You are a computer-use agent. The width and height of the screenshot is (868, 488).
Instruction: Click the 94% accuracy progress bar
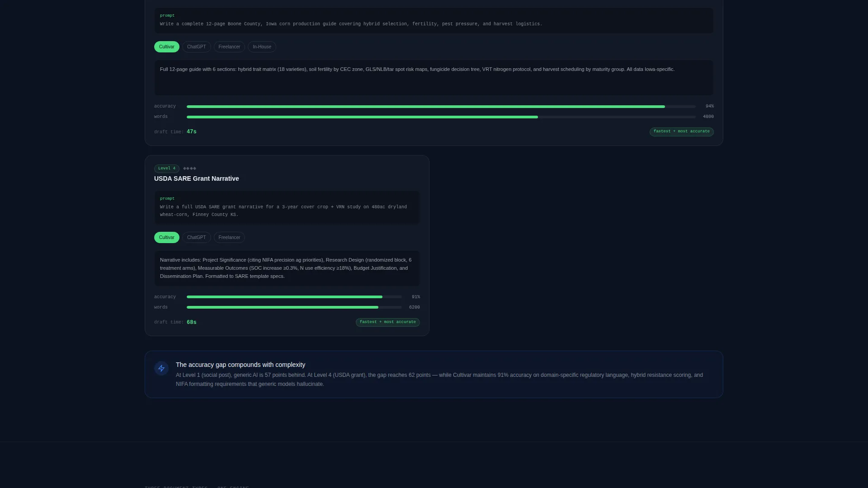click(441, 107)
